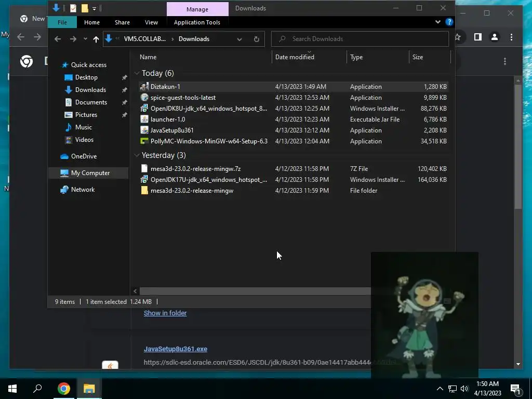Click the mesa3d 7z archive file icon

pos(144,169)
